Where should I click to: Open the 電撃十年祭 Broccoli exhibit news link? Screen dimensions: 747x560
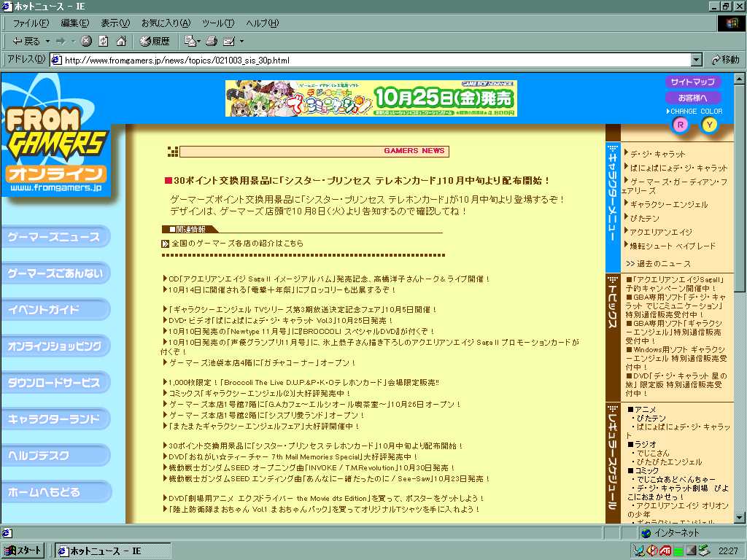[x=282, y=290]
